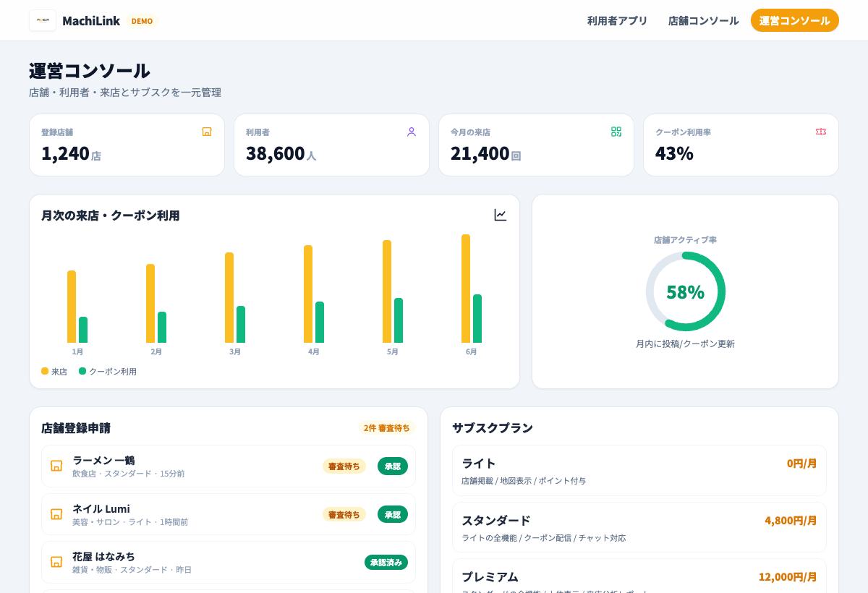Viewport: 868px width, 593px height.
Task: Click the 0円/月 price text
Action: [802, 463]
